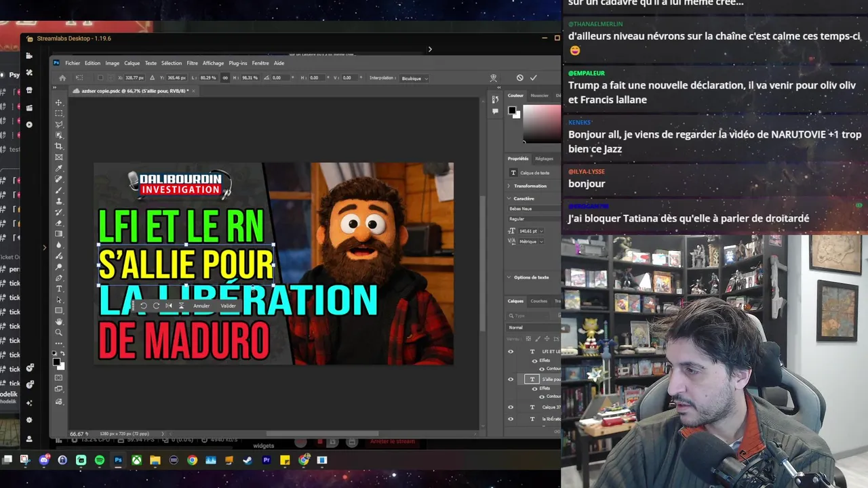The height and width of the screenshot is (488, 868).
Task: Click the Home icon in options bar
Action: [62, 78]
